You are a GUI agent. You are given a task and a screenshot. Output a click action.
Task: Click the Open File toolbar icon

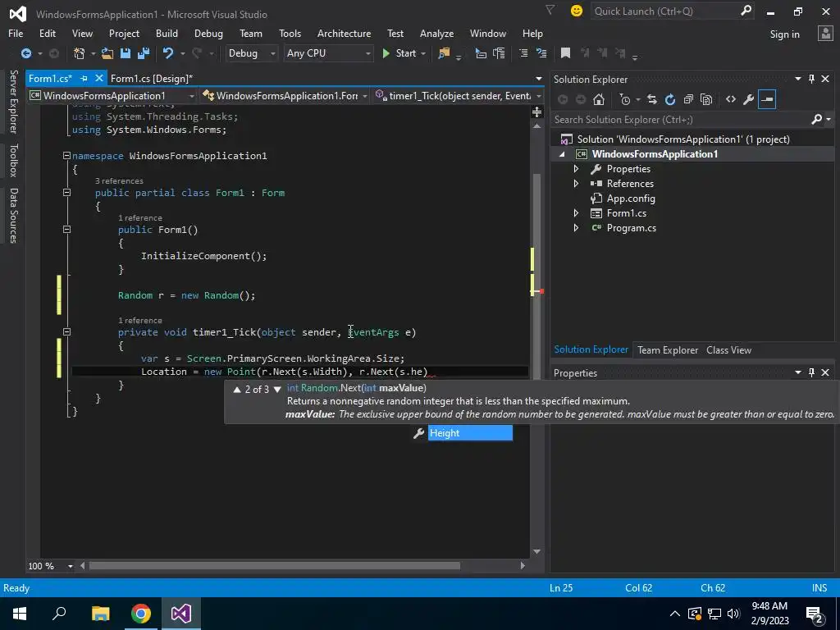[107, 53]
